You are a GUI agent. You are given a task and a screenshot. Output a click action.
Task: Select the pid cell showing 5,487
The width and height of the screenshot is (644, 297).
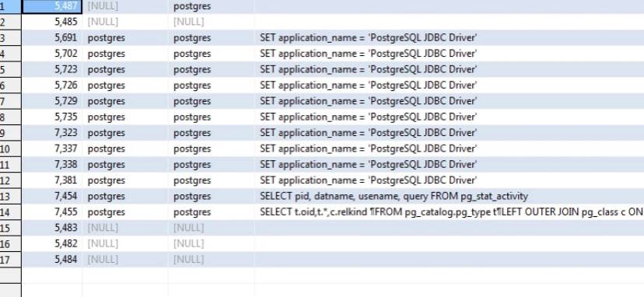(52, 6)
